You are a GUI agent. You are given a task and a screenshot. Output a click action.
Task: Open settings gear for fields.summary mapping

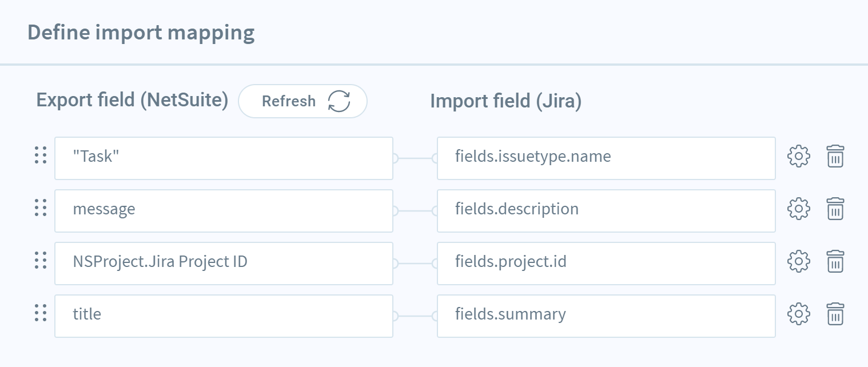(799, 314)
